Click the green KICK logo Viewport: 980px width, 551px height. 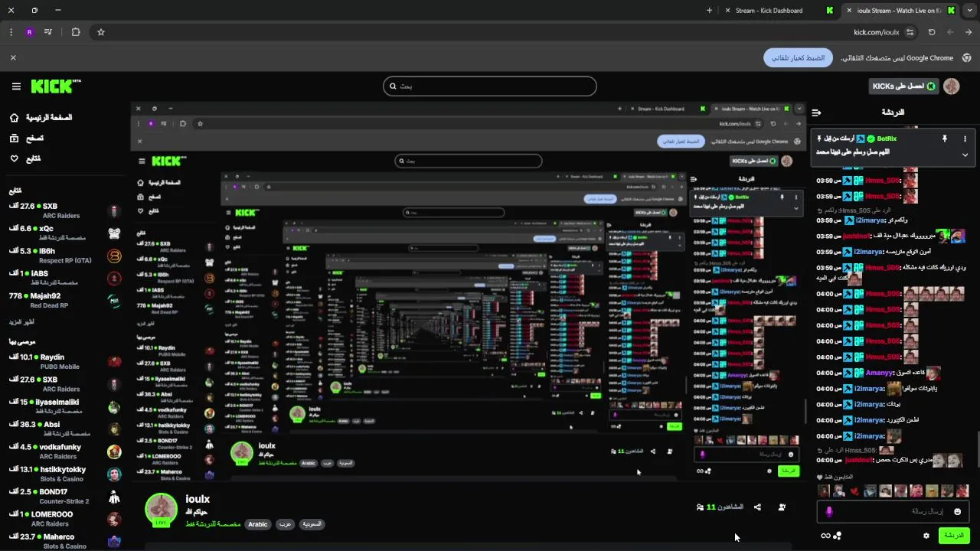[x=55, y=86]
